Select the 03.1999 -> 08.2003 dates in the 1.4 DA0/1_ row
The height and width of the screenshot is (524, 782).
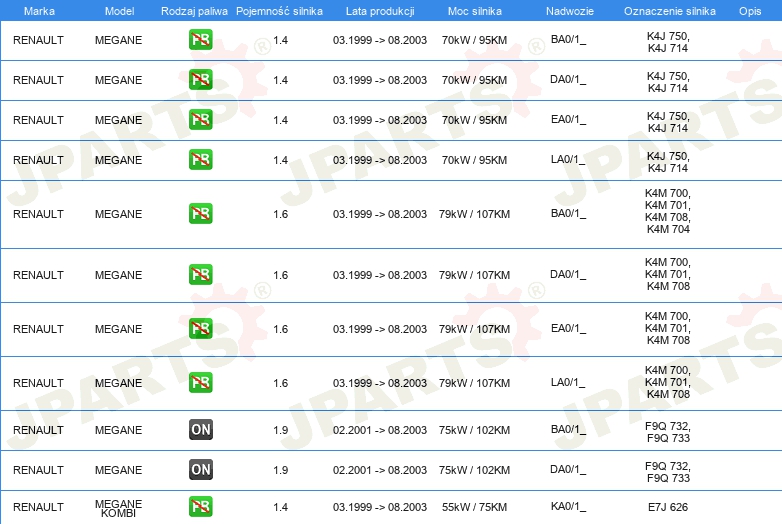click(x=380, y=80)
